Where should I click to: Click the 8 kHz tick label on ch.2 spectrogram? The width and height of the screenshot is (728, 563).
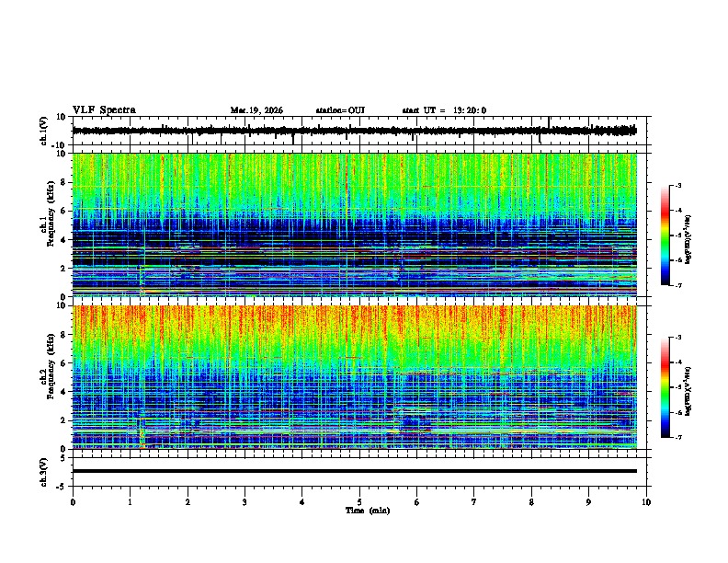(x=63, y=335)
